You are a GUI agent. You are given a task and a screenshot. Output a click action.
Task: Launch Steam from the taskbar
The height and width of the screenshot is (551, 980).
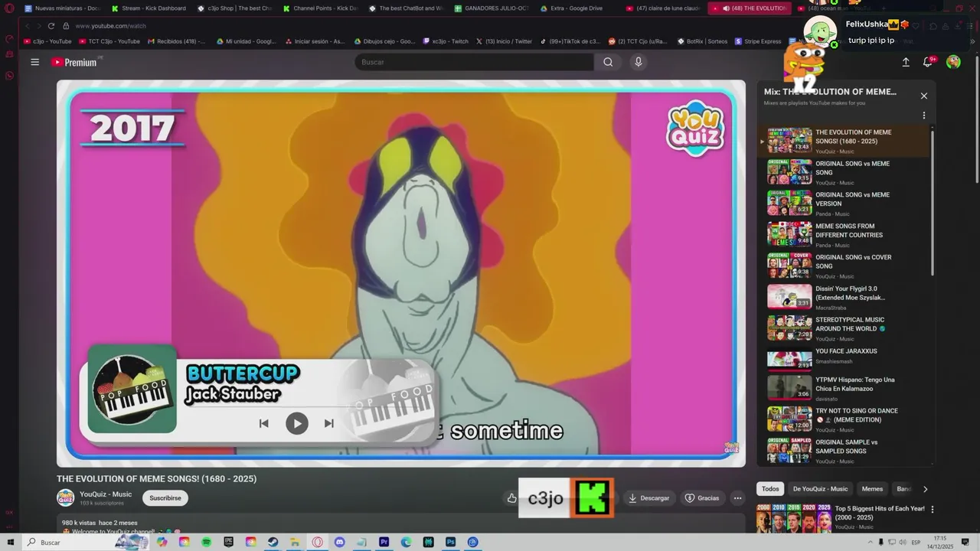pyautogui.click(x=273, y=542)
